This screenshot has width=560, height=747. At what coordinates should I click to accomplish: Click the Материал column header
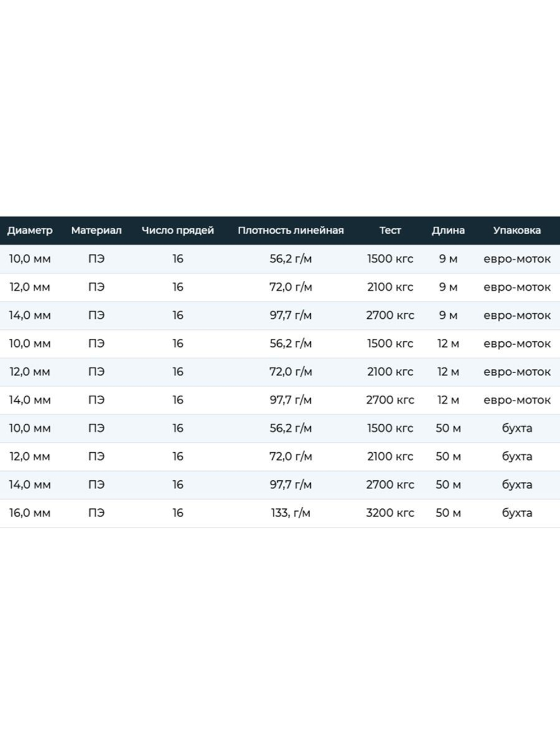[x=96, y=230]
